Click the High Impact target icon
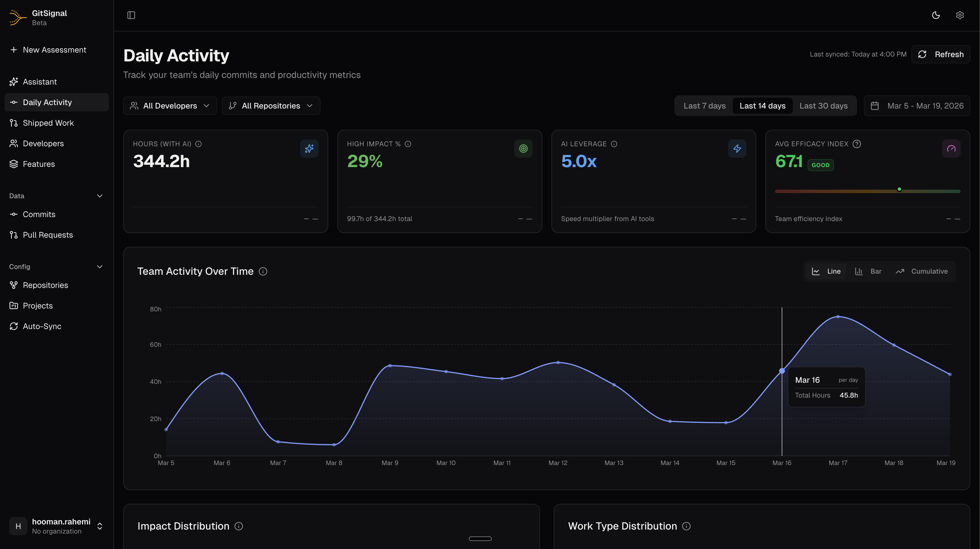Screen dimensions: 980x549 point(523,148)
